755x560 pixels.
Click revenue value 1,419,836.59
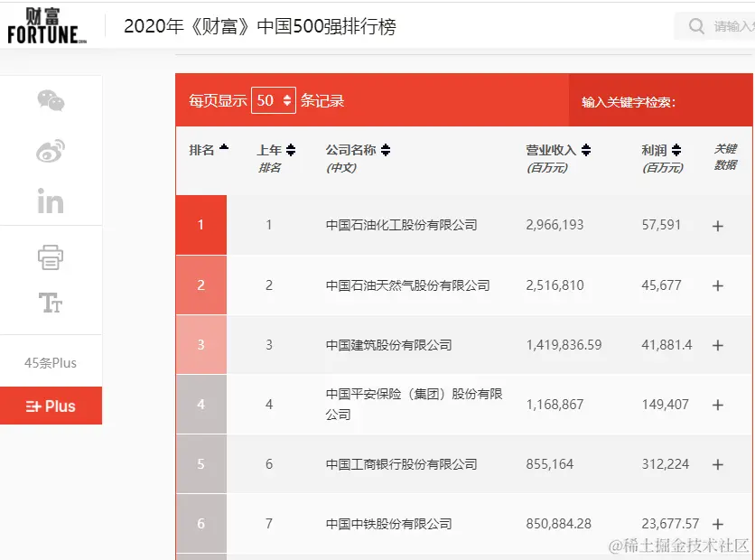pos(564,345)
